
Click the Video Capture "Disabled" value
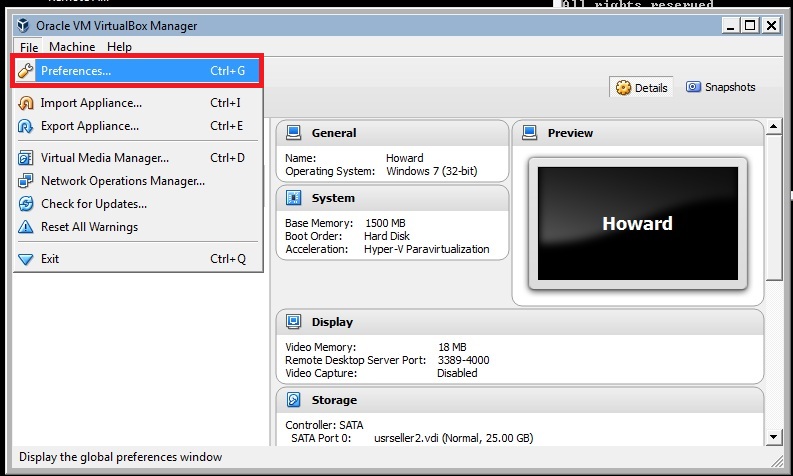click(457, 373)
